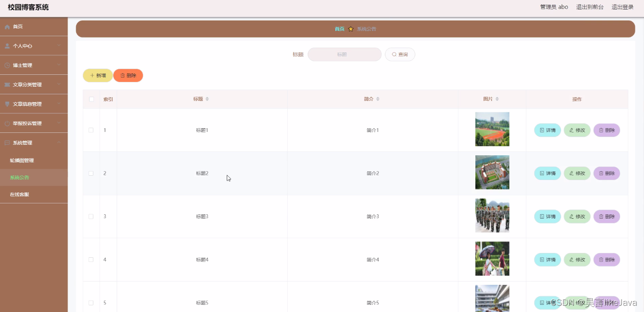
Task: Click 校园博客系统 title
Action: pyautogui.click(x=28, y=7)
